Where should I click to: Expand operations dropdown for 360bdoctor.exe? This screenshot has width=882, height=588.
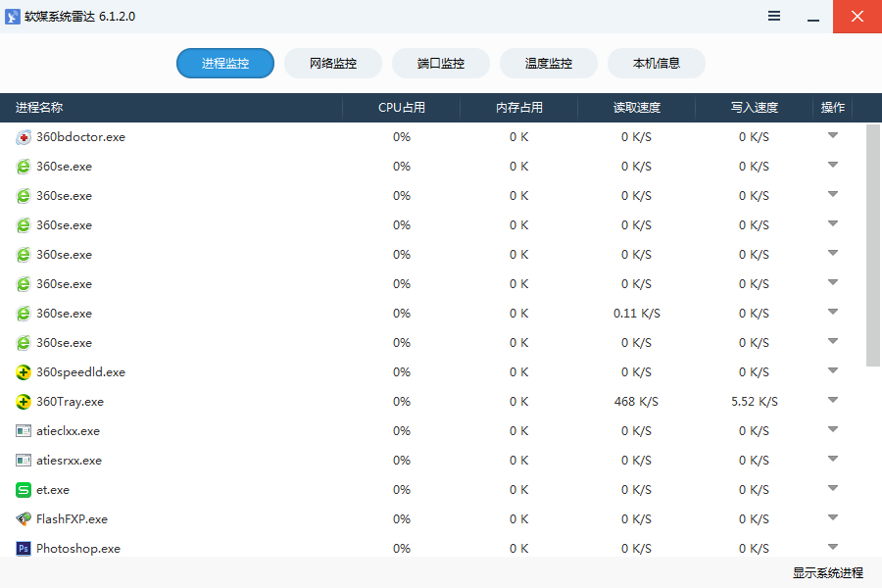point(833,136)
